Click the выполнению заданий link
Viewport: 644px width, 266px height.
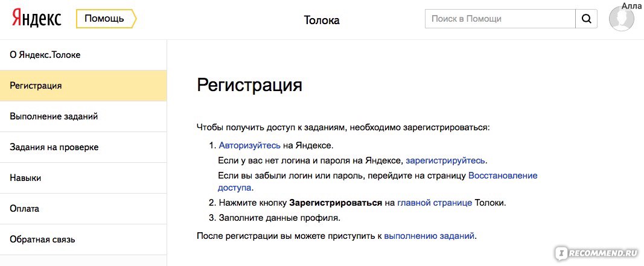(x=429, y=236)
